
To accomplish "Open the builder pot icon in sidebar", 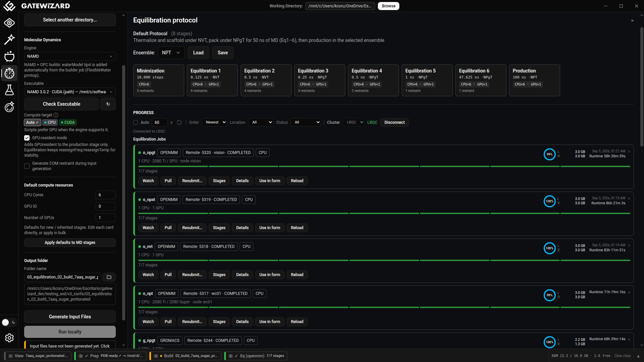I will click(9, 56).
